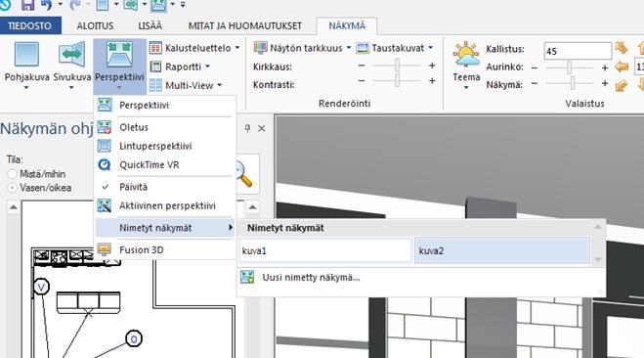Click the O marker in floor plan
644x358 pixels.
click(134, 338)
